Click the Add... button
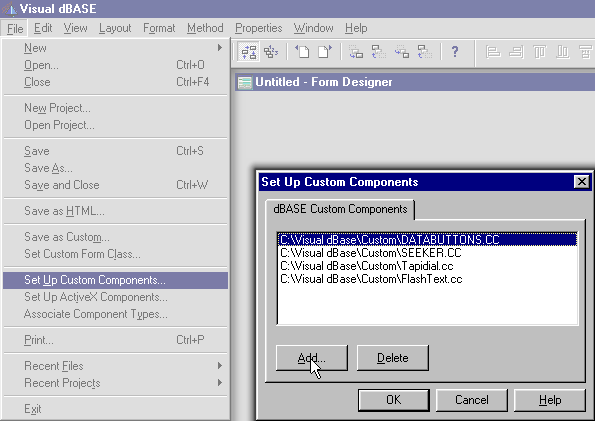Screen dimensions: 595x421 [312, 358]
